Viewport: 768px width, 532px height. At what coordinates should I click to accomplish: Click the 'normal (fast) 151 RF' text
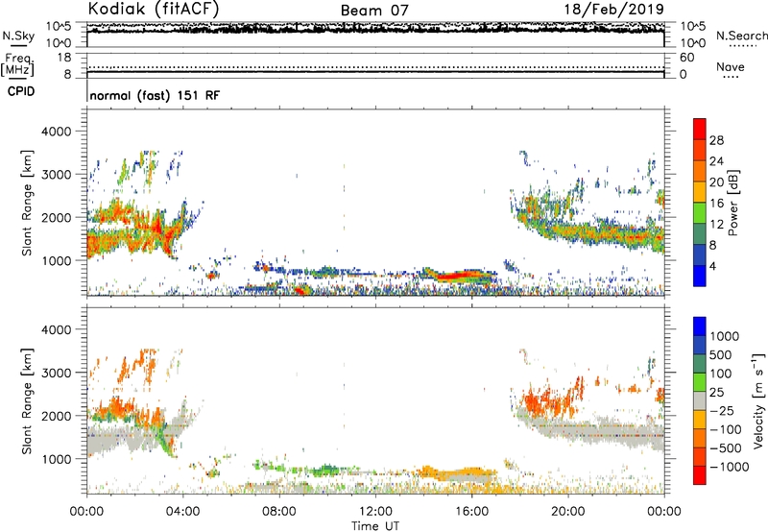coord(155,96)
